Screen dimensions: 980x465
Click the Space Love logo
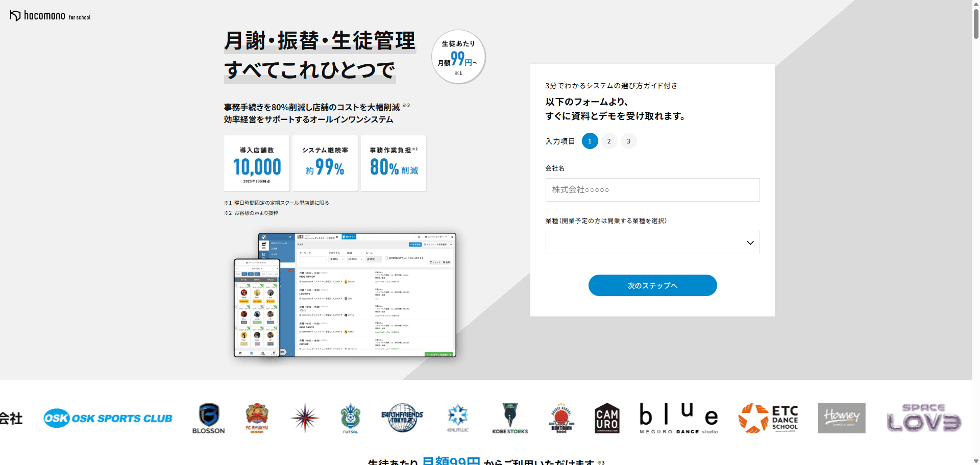[x=923, y=418]
